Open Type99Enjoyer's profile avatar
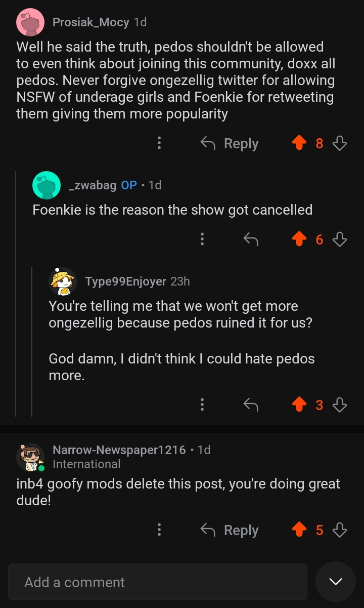364x608 pixels. click(x=63, y=281)
